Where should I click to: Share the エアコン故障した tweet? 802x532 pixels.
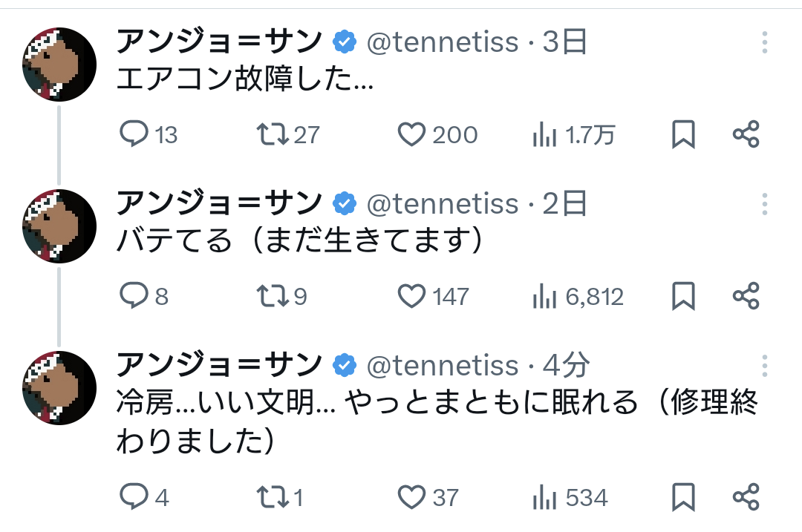pos(746,134)
